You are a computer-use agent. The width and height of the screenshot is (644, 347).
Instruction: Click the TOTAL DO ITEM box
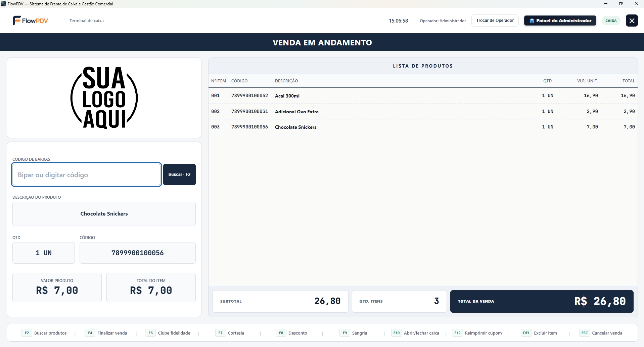point(151,287)
